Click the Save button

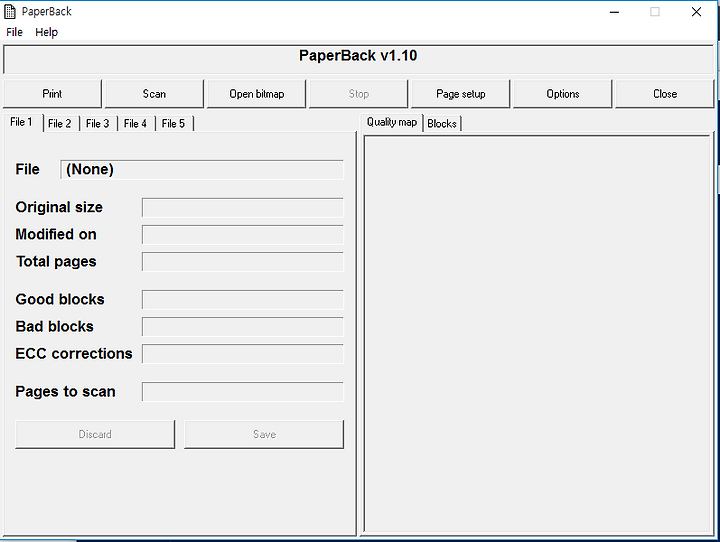coord(264,434)
